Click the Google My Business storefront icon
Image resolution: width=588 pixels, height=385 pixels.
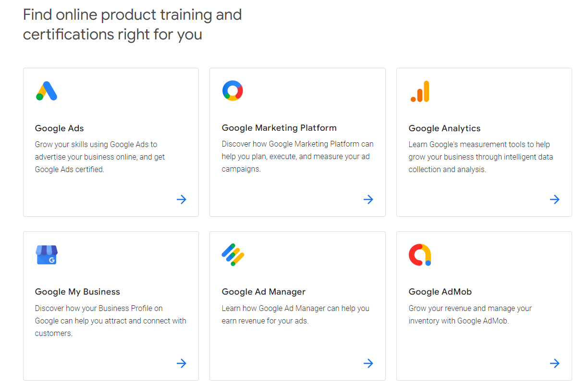coord(47,255)
